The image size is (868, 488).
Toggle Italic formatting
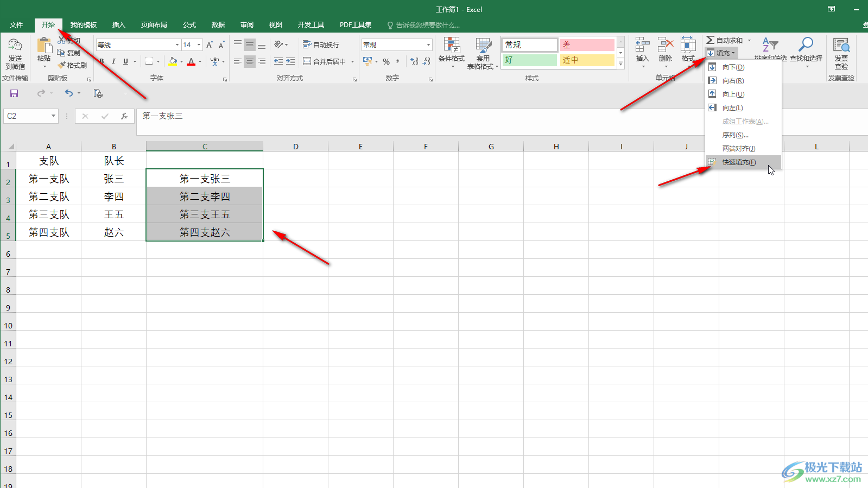pyautogui.click(x=113, y=61)
